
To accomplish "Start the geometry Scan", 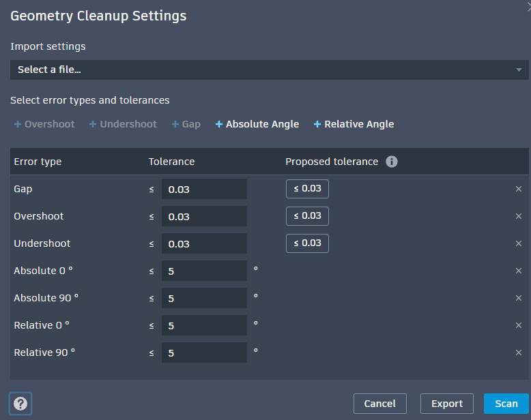I will coord(506,404).
